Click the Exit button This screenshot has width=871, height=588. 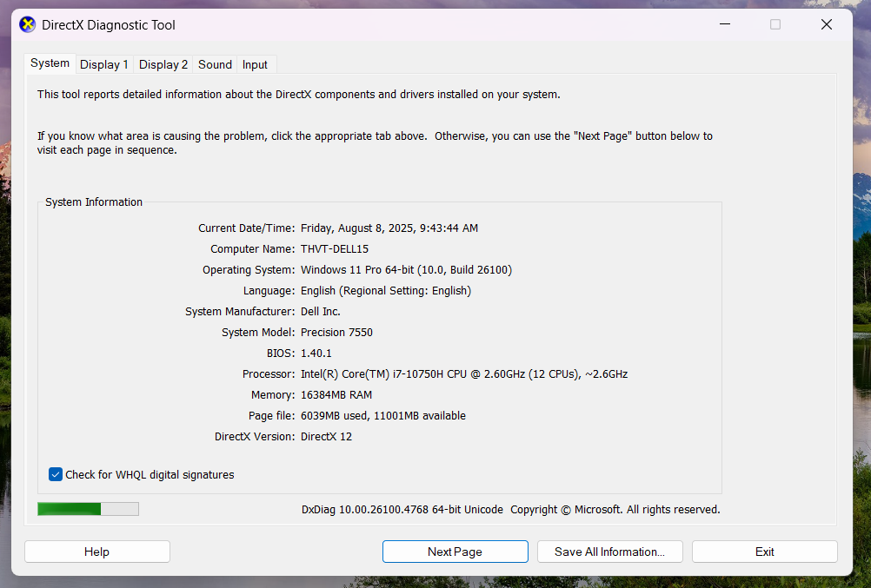(764, 552)
